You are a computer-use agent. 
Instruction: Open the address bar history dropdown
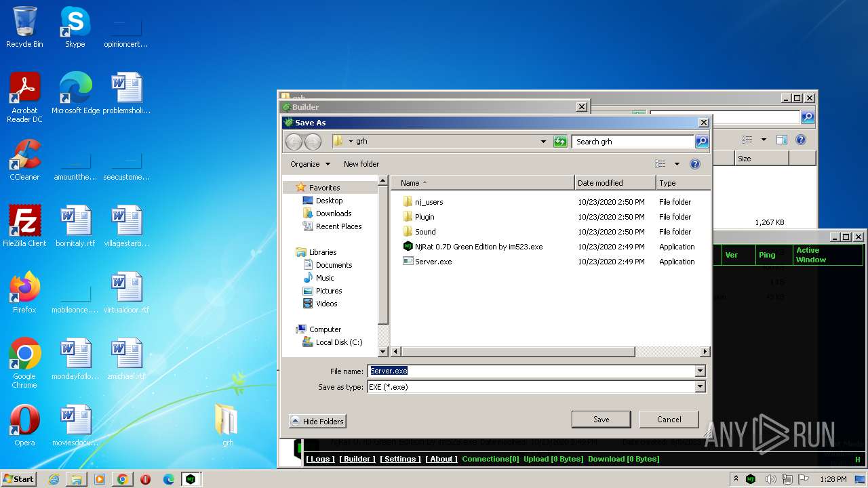point(543,142)
